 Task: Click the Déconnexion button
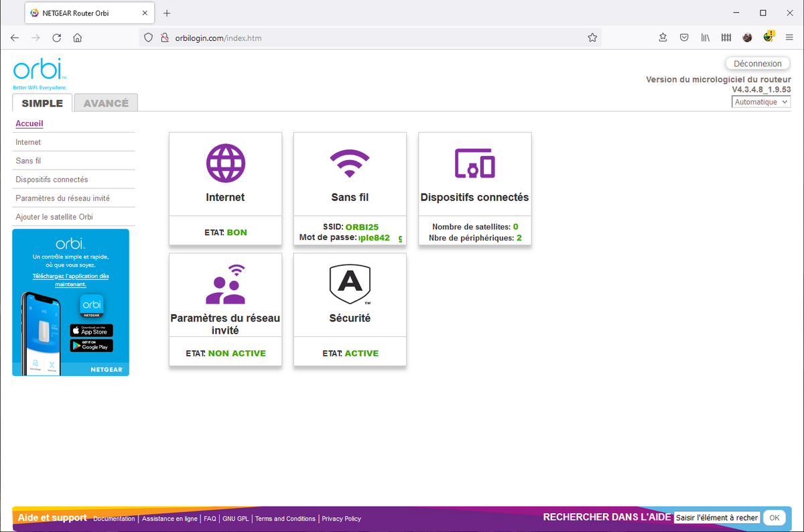coord(757,64)
